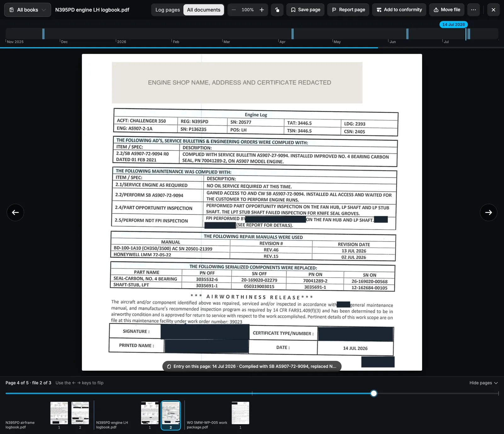Click the N395PD engine LH logbook.pdf title
The image size is (504, 434).
tap(92, 10)
